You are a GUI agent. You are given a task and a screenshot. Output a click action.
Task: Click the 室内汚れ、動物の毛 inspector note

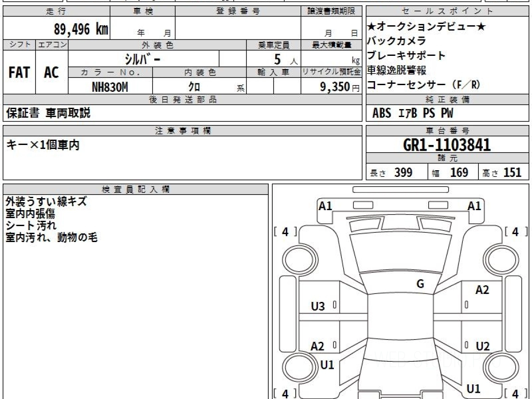(x=51, y=238)
